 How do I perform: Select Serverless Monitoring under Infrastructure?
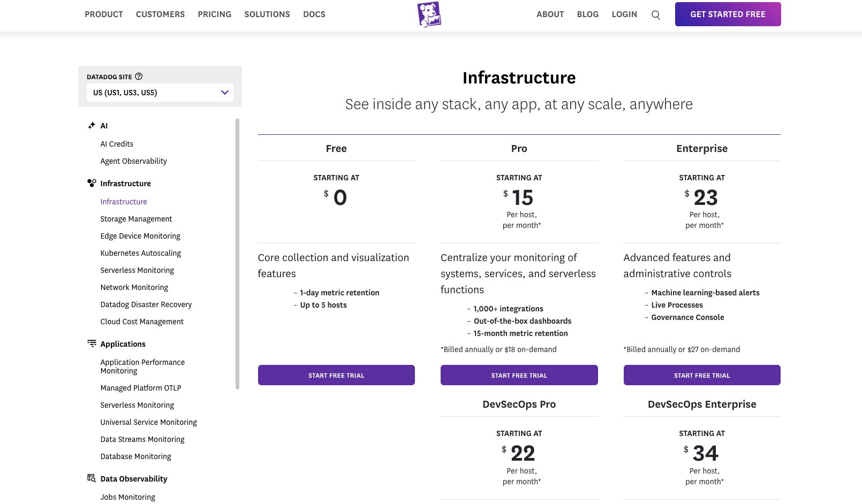point(137,270)
